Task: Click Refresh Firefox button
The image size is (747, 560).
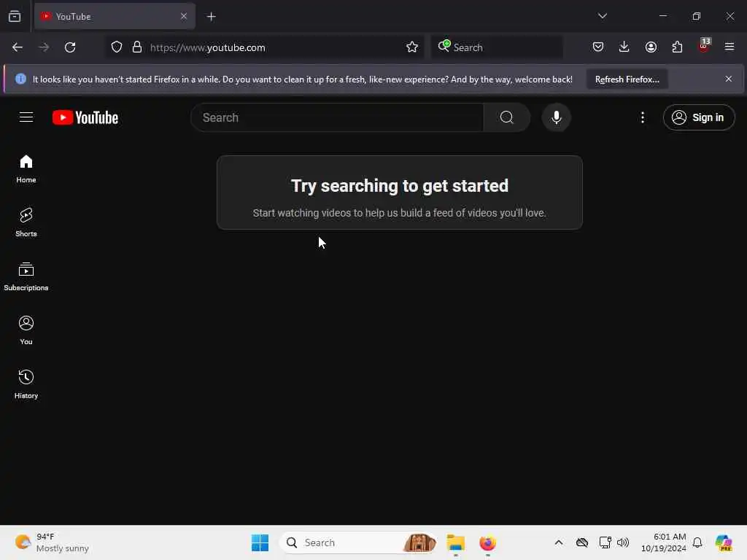Action: pyautogui.click(x=627, y=79)
